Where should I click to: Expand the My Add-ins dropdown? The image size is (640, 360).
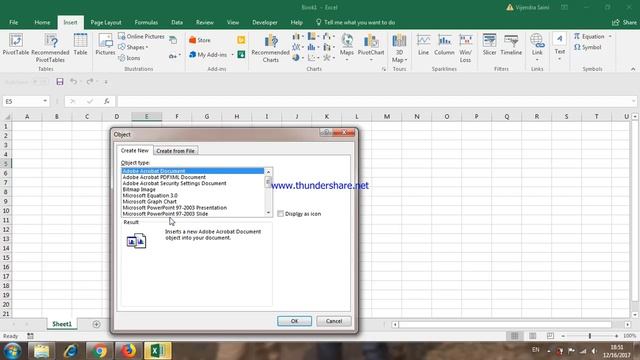(232, 55)
